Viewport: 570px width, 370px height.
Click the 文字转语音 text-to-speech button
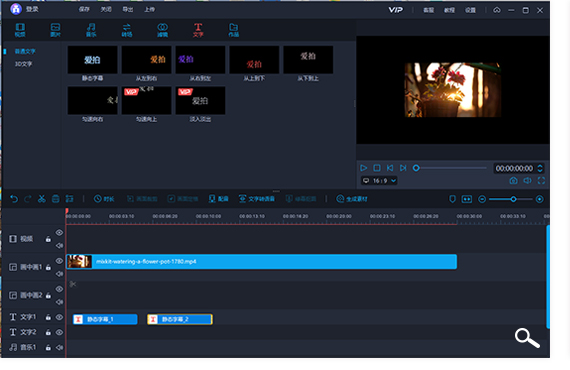[257, 199]
